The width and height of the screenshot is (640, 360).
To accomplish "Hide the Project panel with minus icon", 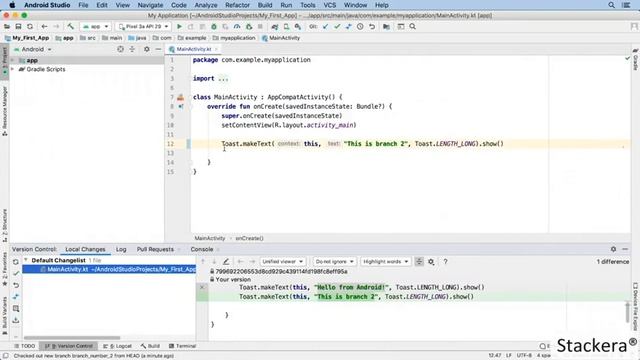I will [x=158, y=49].
